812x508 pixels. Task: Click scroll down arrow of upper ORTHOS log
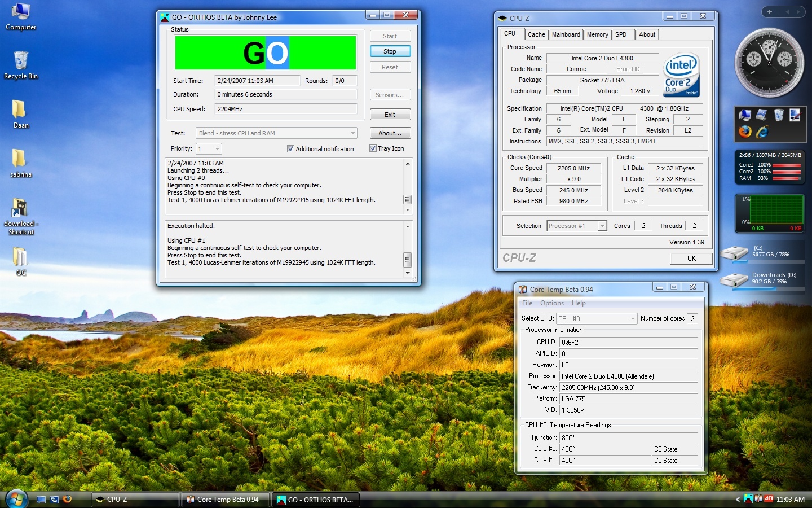(x=408, y=210)
